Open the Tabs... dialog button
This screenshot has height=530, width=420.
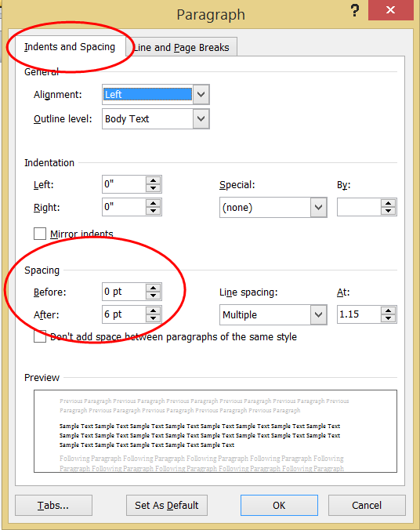tap(53, 506)
